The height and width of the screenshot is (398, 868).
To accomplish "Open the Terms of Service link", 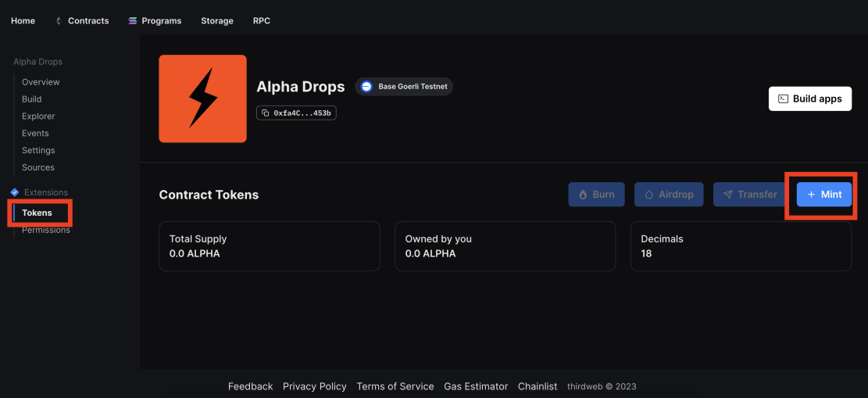I will 395,386.
